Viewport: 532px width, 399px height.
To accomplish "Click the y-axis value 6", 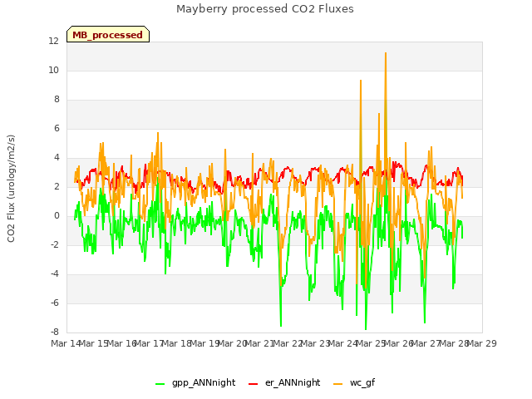I will [57, 128].
